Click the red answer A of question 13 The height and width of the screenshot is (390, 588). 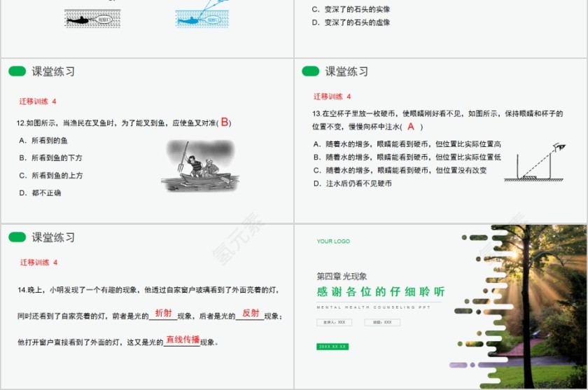click(x=411, y=126)
